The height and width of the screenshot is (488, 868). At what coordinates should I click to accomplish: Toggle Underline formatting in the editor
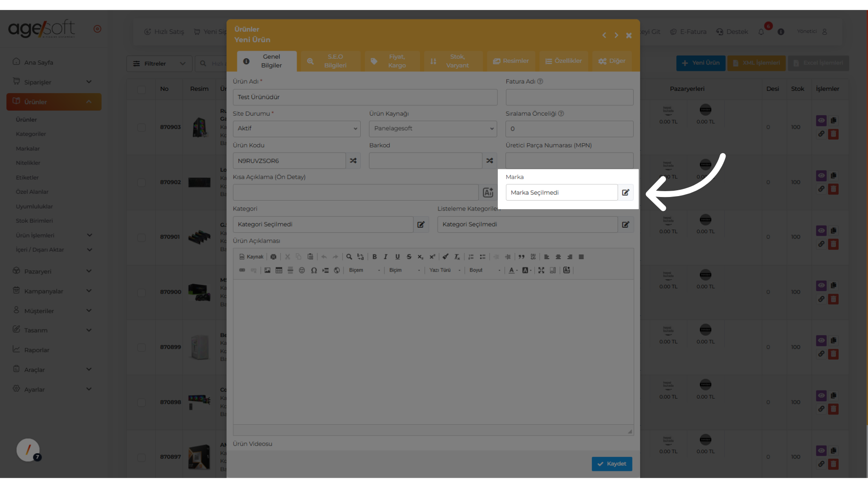click(x=397, y=257)
